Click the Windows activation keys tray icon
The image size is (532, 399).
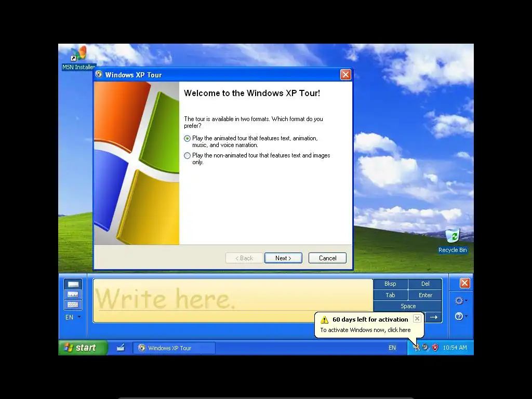(416, 348)
